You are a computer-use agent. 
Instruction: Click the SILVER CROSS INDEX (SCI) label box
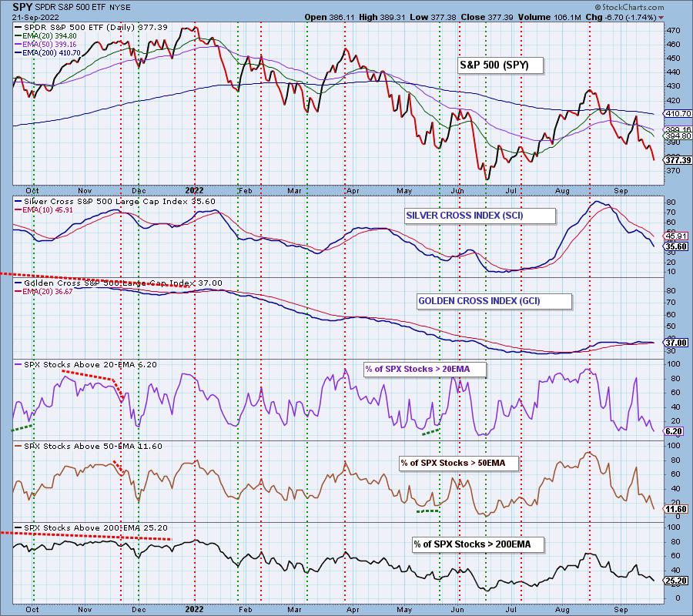coord(480,216)
